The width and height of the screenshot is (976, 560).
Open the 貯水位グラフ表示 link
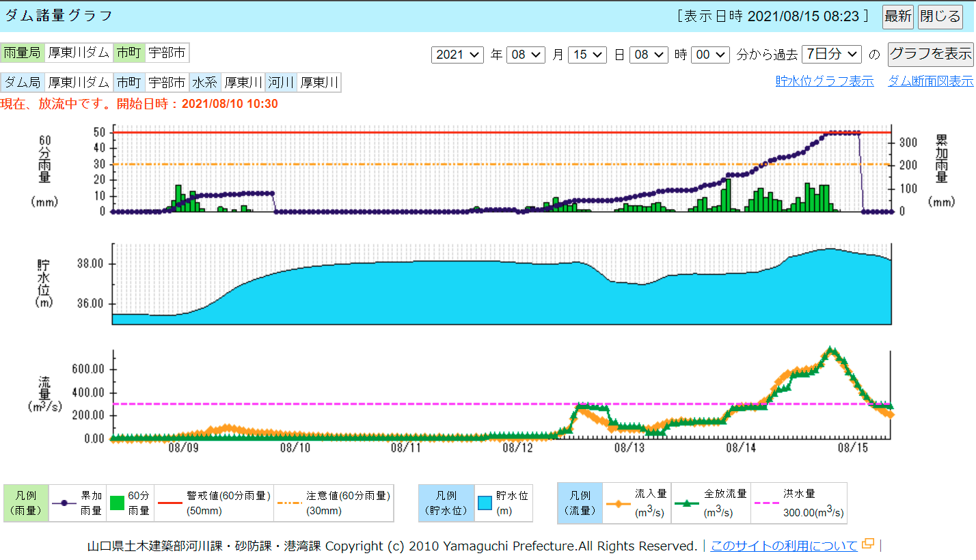[824, 81]
